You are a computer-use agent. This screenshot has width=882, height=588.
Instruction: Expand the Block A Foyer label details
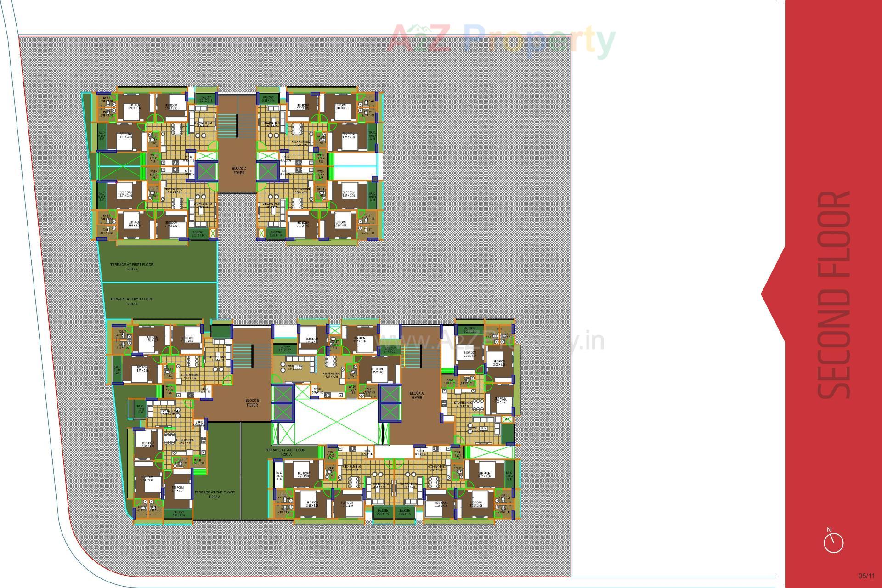[416, 395]
